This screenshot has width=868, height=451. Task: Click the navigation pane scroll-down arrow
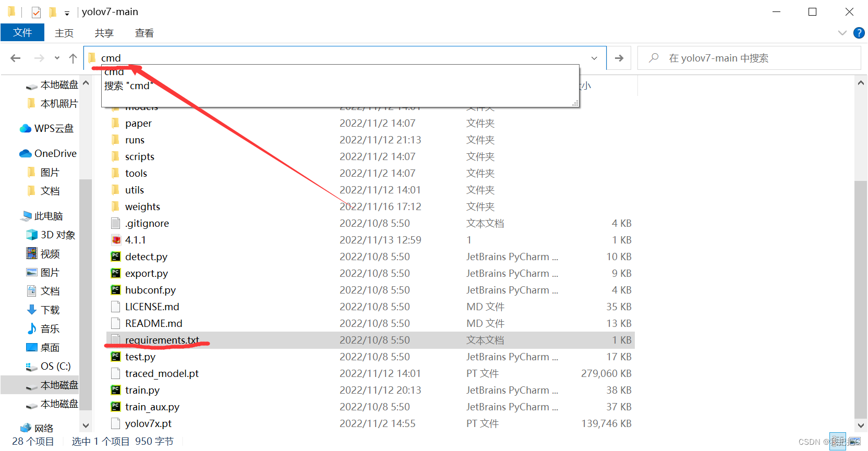click(x=86, y=425)
